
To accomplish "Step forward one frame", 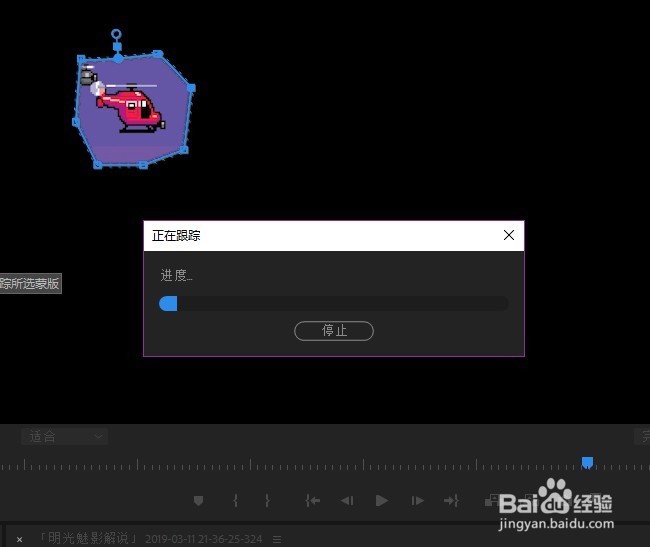I will [x=417, y=501].
